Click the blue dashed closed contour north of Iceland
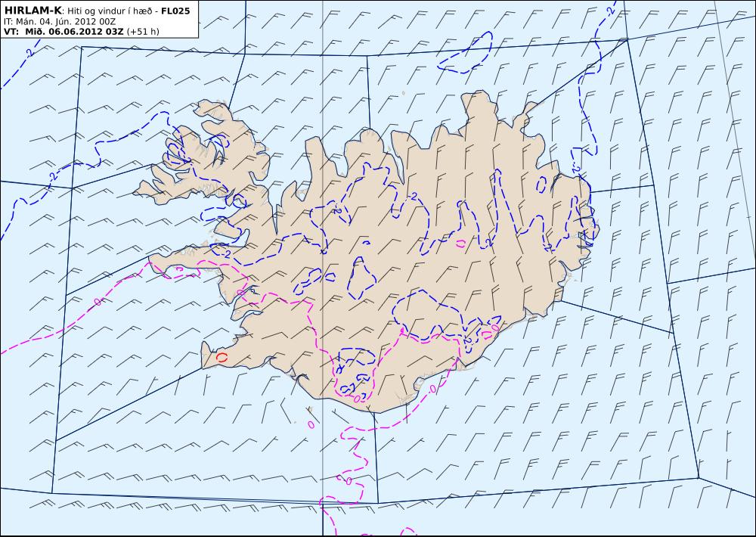 point(465,53)
